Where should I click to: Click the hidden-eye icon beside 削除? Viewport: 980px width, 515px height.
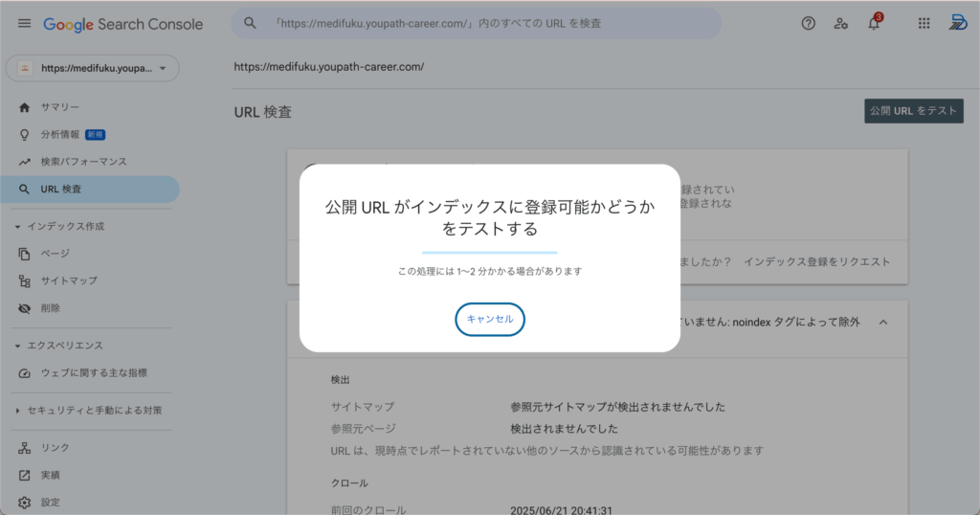[x=24, y=308]
